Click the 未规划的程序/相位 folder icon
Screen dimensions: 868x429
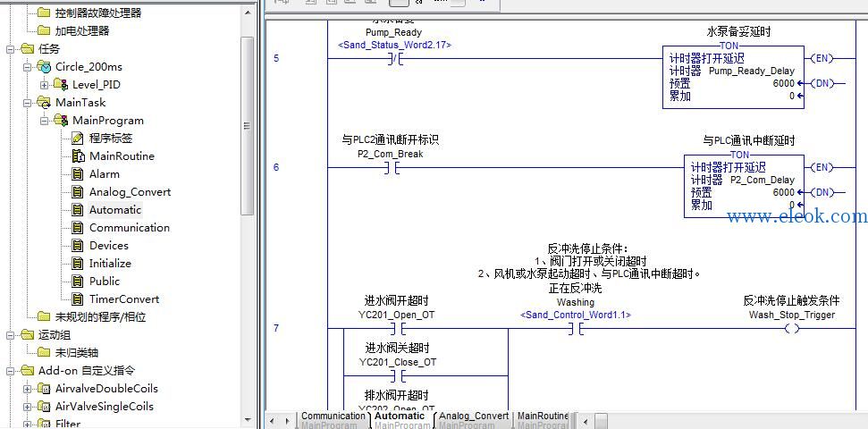click(44, 316)
